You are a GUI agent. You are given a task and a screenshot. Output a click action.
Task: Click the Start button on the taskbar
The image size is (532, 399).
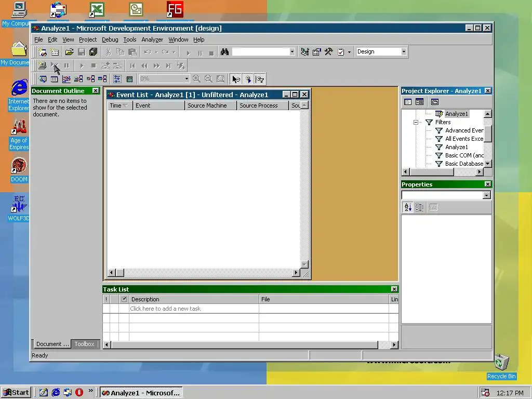pos(16,393)
